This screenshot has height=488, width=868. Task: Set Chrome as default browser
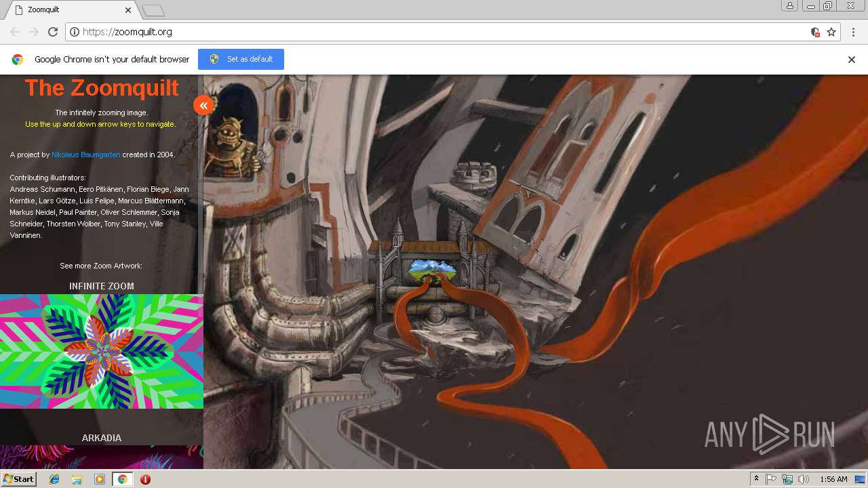coord(241,59)
